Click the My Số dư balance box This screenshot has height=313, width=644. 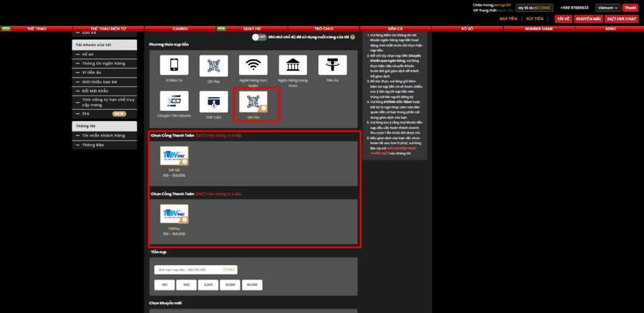(535, 8)
